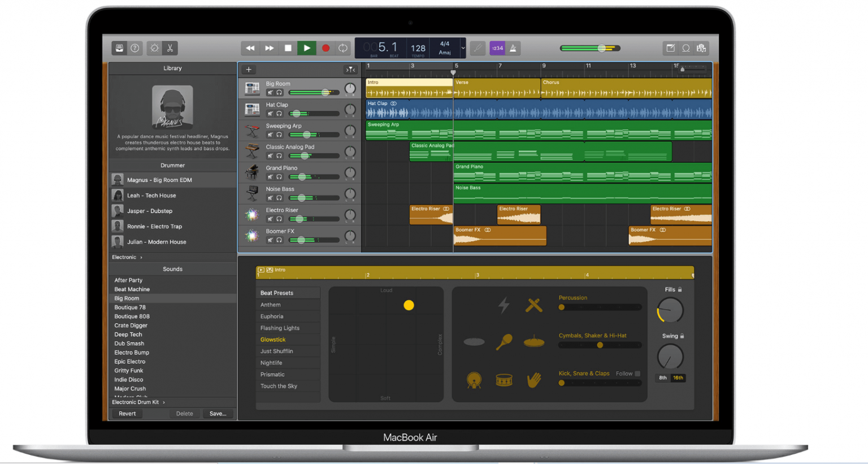
Task: Solo the Grand Piano track with its headphone button
Action: coord(279,176)
